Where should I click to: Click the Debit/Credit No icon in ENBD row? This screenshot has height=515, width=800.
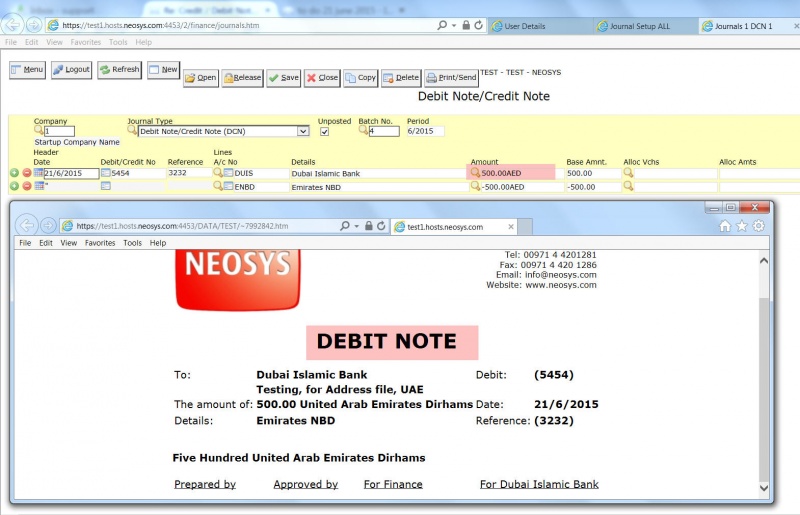(106, 186)
